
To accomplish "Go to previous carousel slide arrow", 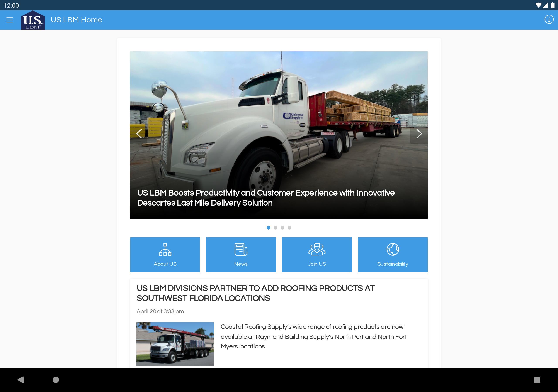I will tap(139, 133).
